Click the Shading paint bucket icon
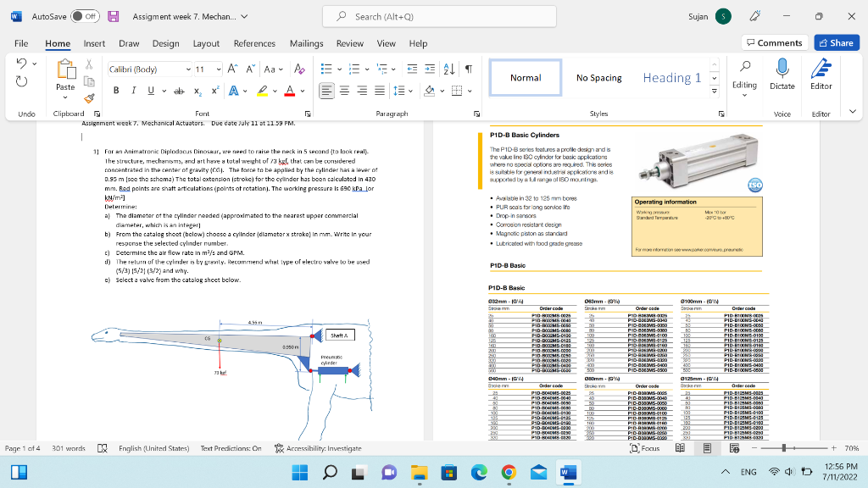Viewport: 868px width, 488px height. tap(430, 91)
